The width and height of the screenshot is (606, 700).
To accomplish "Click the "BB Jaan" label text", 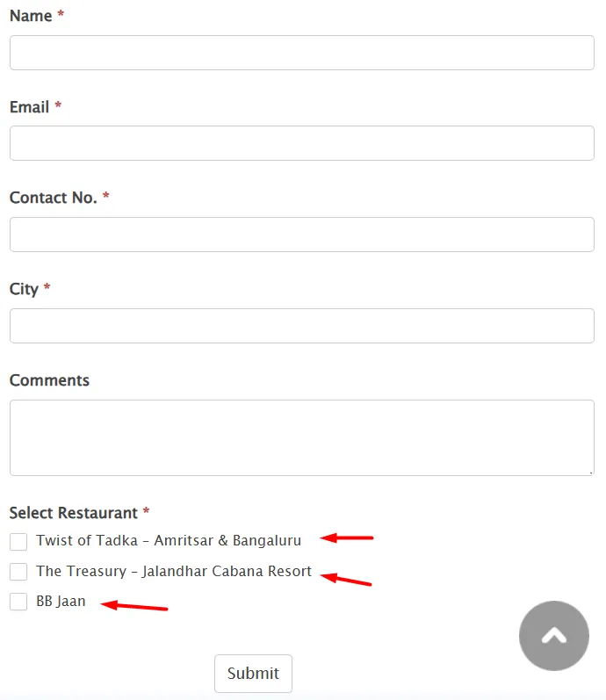I will click(61, 602).
